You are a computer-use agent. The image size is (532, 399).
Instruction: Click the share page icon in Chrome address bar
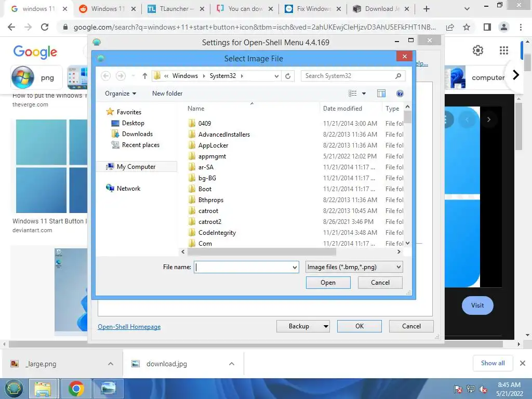pyautogui.click(x=450, y=27)
